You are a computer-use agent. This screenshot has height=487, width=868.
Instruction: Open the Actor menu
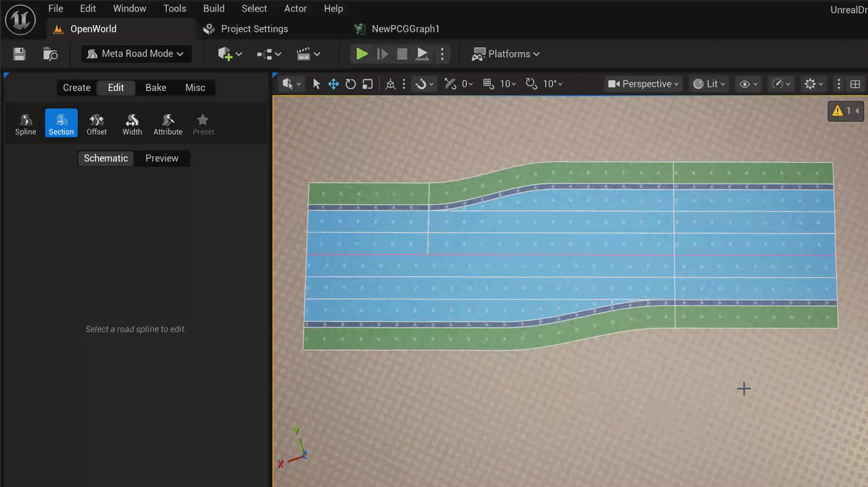click(296, 9)
